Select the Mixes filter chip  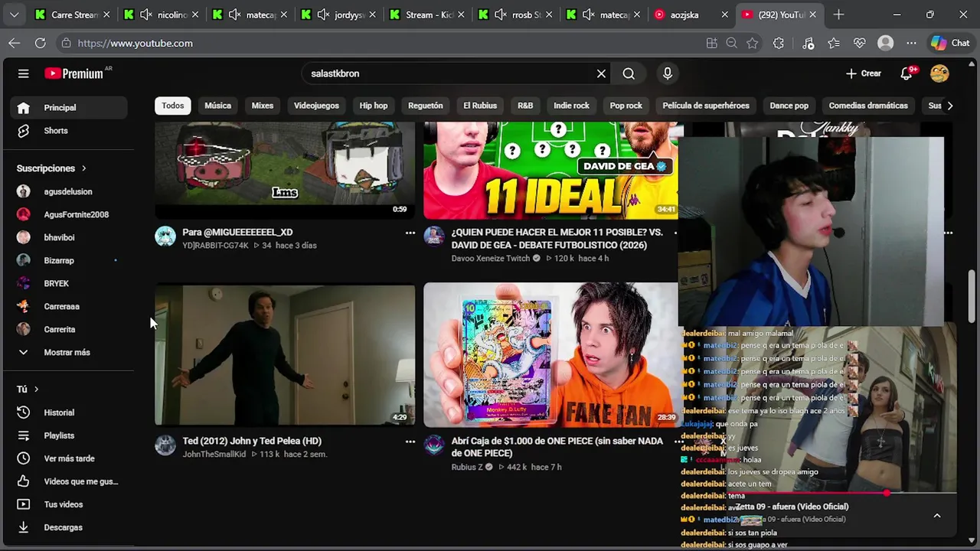(x=263, y=106)
